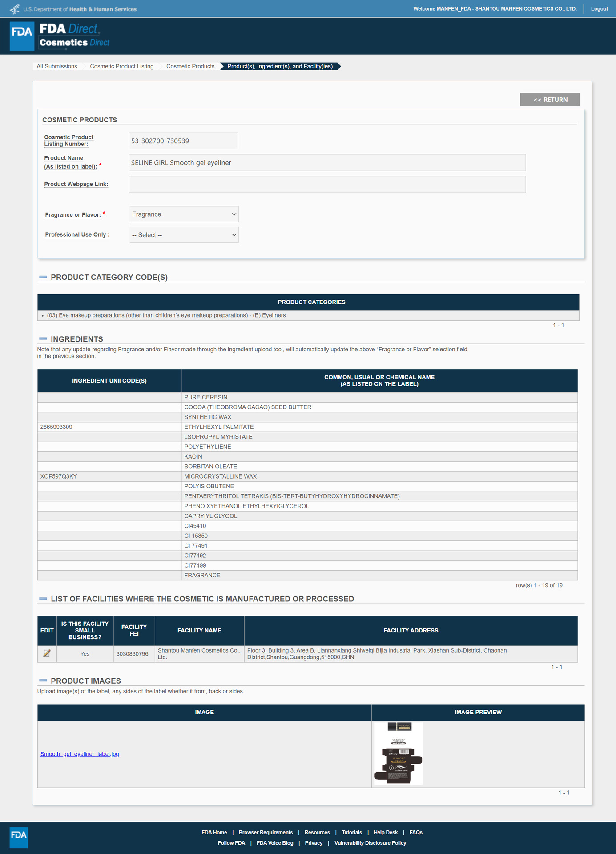Click the Ingredient UNII Code(s) column header
This screenshot has width=616, height=854.
[109, 381]
